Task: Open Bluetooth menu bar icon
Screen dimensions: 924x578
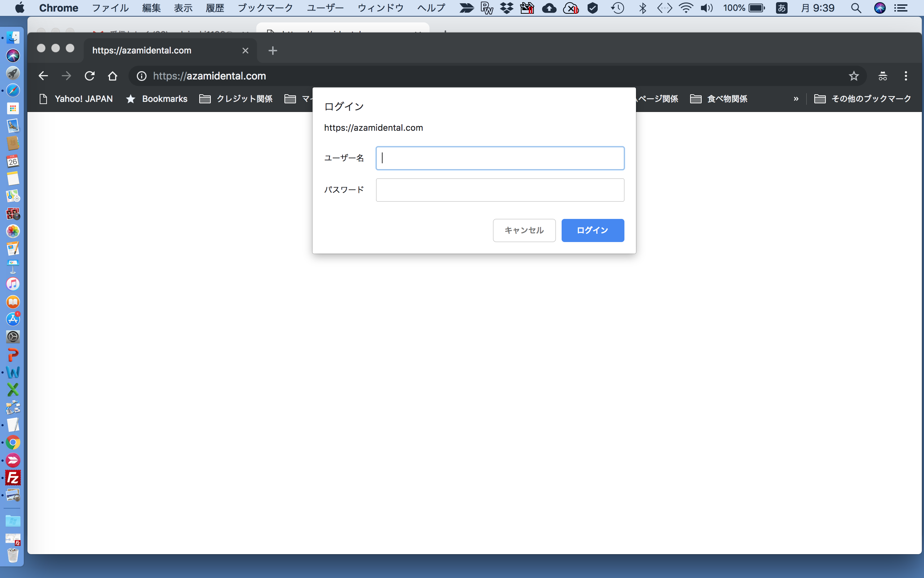Action: [642, 8]
